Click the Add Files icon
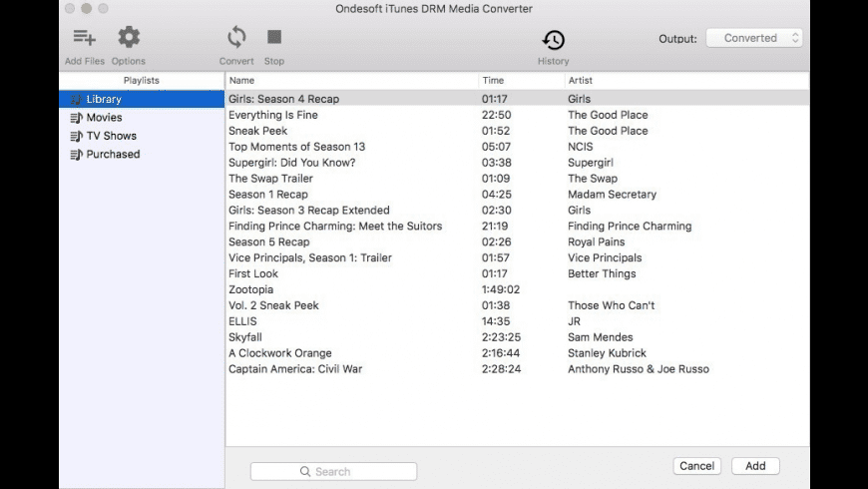868x489 pixels. (84, 37)
